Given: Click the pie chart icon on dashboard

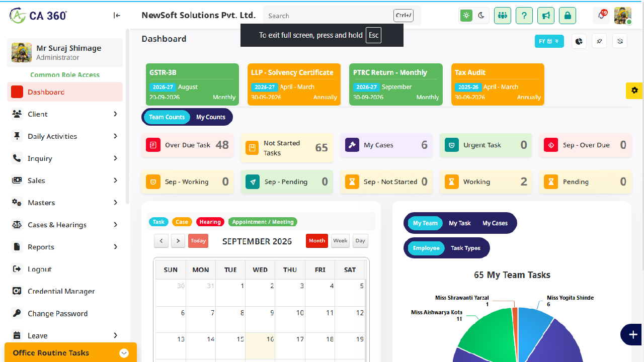Looking at the screenshot, I should pos(579,41).
